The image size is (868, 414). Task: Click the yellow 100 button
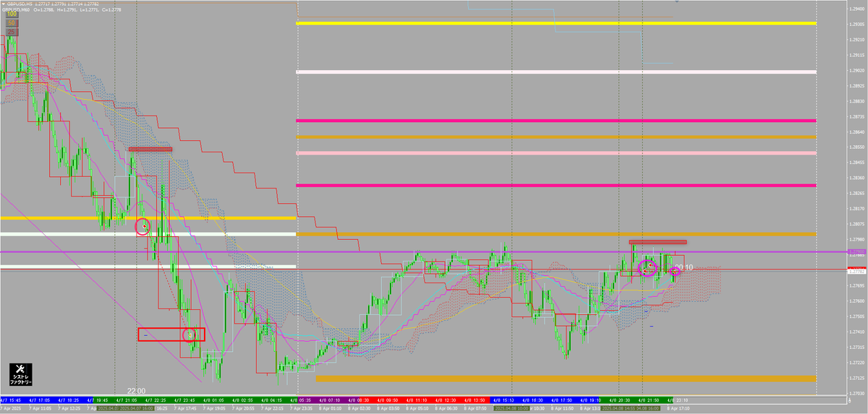point(12,14)
